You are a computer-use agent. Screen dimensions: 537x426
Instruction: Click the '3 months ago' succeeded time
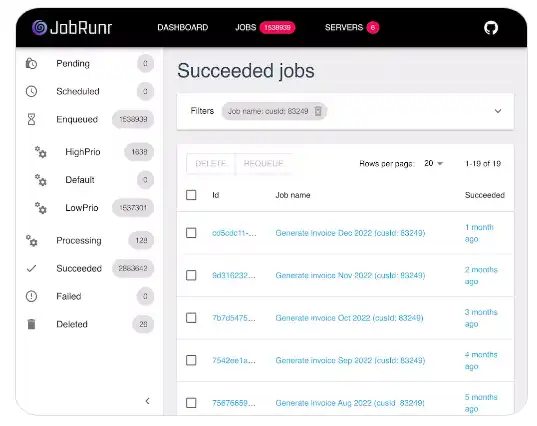[x=481, y=318]
